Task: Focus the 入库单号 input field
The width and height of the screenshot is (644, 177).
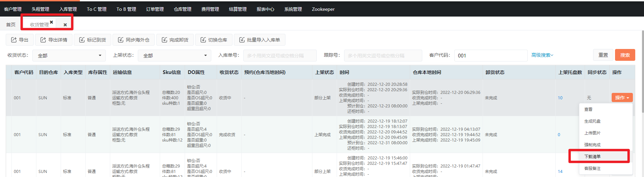Action: pos(280,55)
